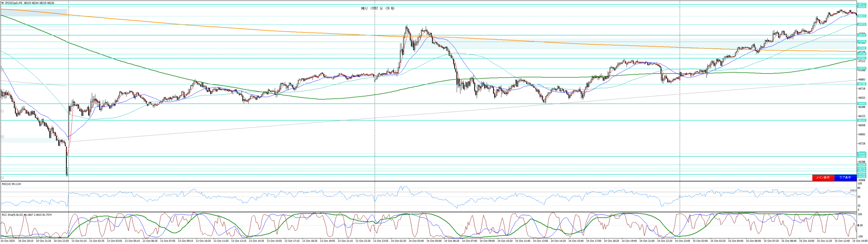Click the red メイン表示 button

click(x=823, y=178)
